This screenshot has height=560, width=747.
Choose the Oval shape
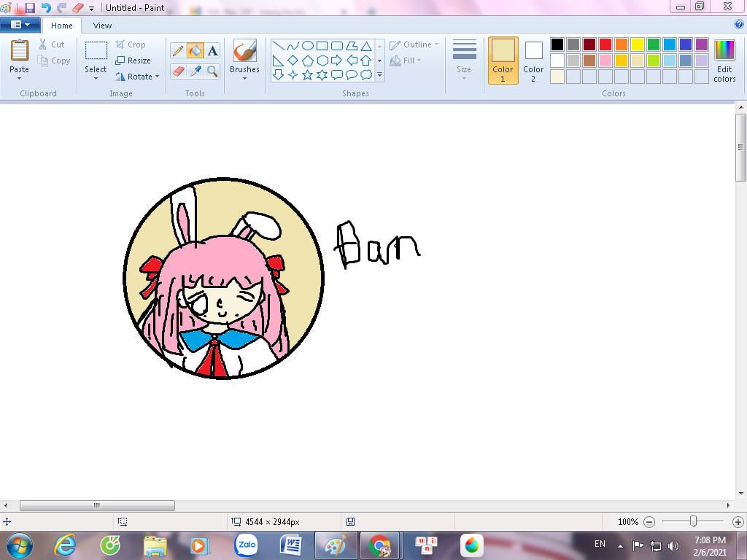308,46
